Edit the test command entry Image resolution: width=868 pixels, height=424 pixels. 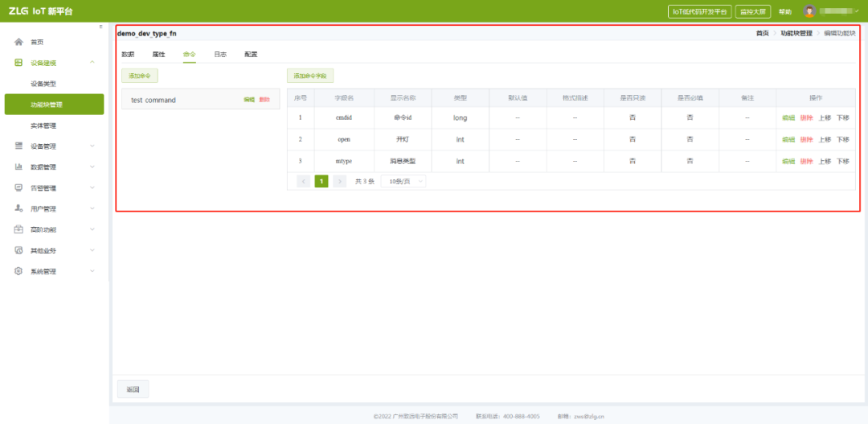click(249, 100)
